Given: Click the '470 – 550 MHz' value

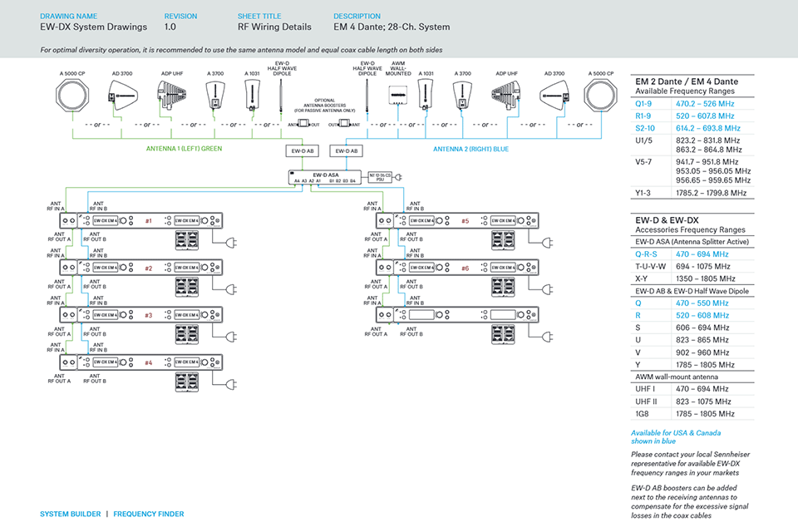Looking at the screenshot, I should [x=702, y=303].
